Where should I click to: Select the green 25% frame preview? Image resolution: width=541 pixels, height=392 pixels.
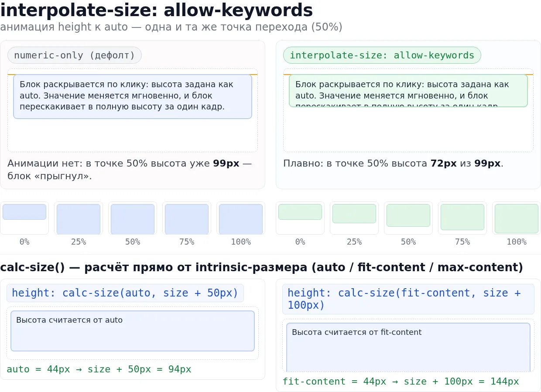354,214
